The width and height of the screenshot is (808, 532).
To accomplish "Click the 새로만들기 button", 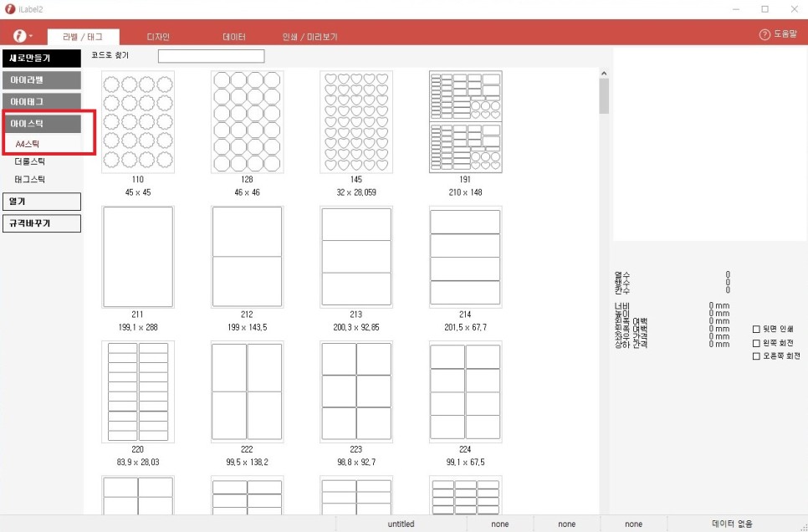I will point(42,59).
